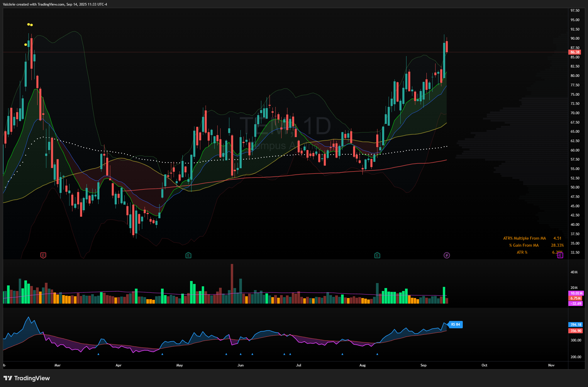Click the Jun label on time axis

(x=240, y=365)
